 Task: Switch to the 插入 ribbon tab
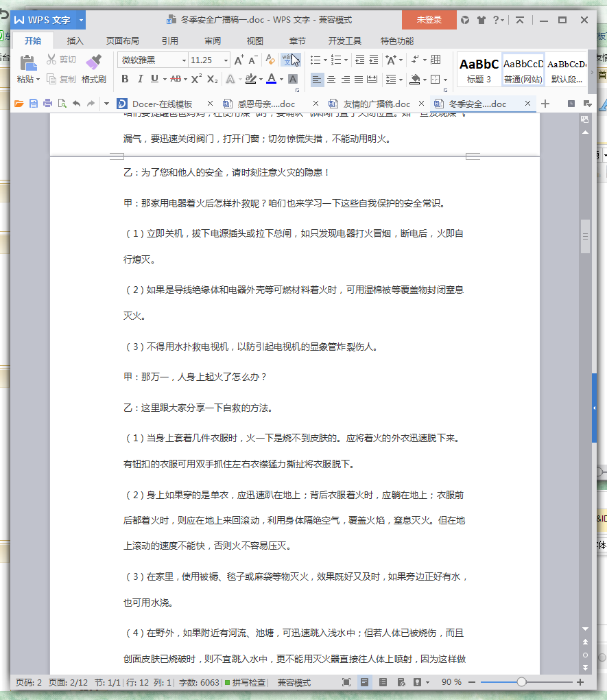coord(75,40)
